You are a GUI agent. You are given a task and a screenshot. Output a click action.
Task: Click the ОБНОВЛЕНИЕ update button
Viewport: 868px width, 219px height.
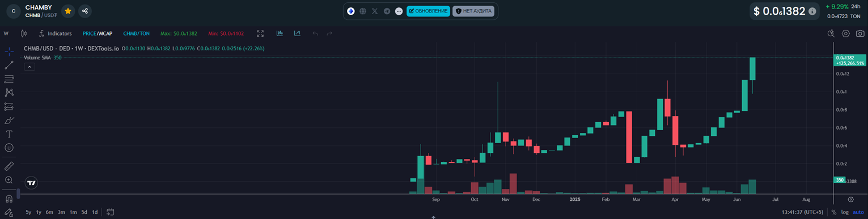[428, 11]
